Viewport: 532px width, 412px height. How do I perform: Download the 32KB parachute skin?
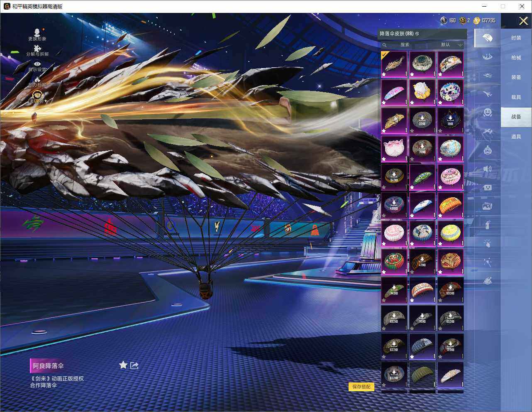pyautogui.click(x=422, y=121)
